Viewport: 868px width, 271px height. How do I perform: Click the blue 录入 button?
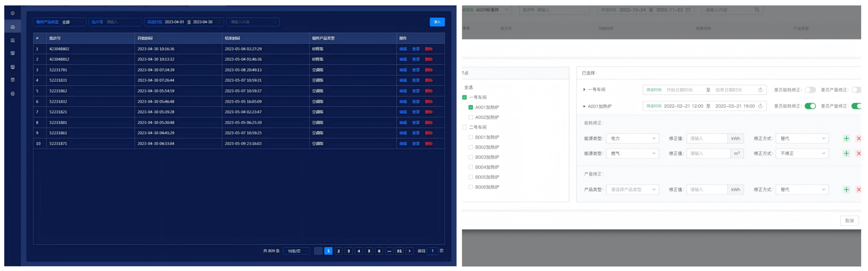(437, 22)
